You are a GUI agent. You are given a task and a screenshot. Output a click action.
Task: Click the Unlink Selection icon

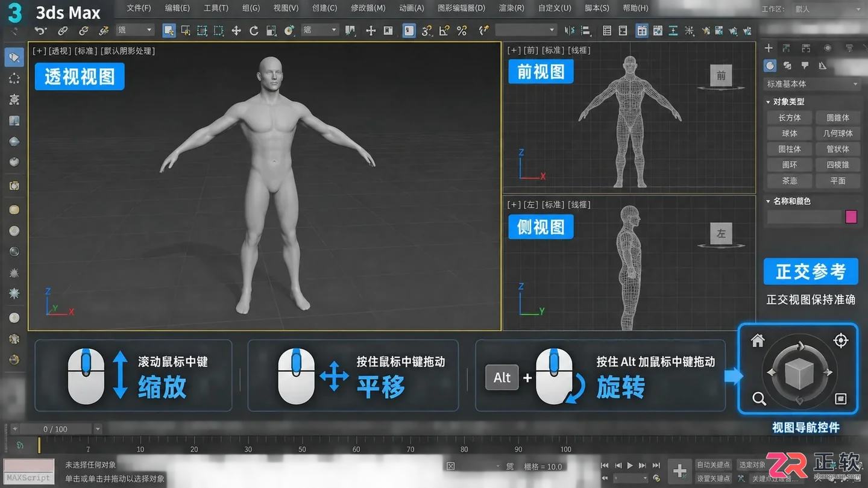click(x=84, y=30)
